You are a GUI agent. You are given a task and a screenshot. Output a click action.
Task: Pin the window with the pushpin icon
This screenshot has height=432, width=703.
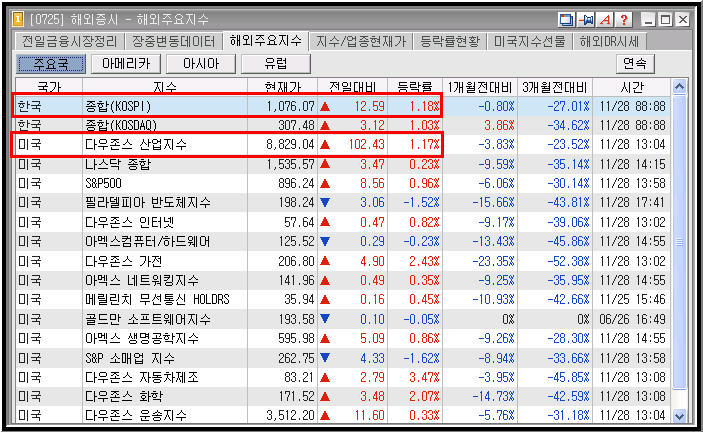(586, 20)
